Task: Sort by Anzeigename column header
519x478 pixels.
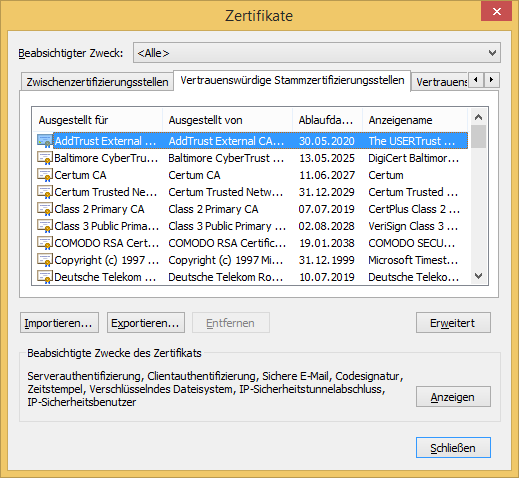Action: pyautogui.click(x=415, y=120)
